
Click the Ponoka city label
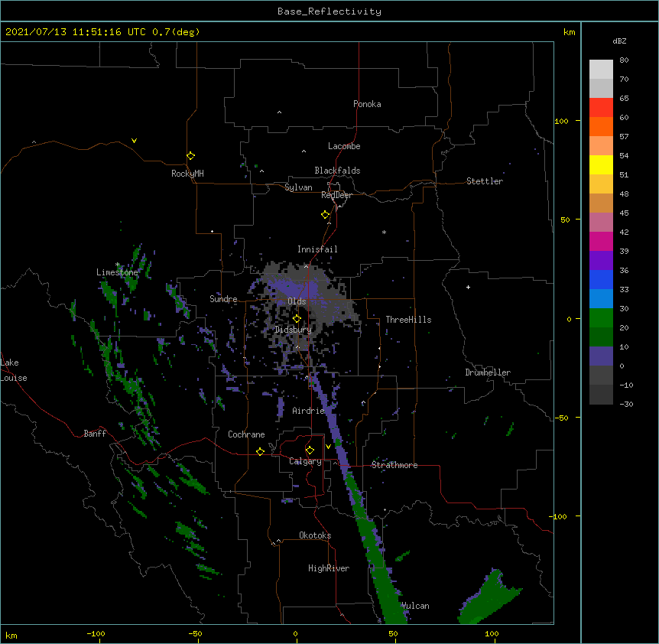(367, 104)
